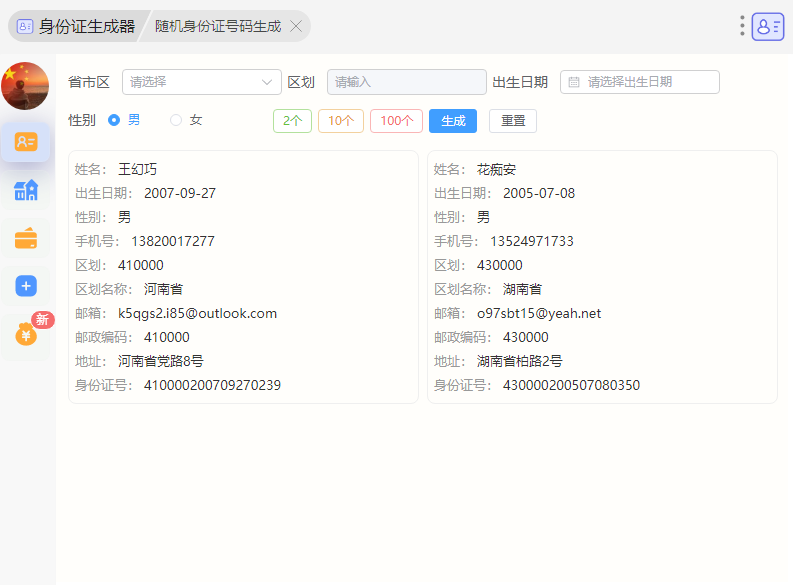Open the 省市区 dropdown
This screenshot has height=585, width=793.
pos(202,82)
